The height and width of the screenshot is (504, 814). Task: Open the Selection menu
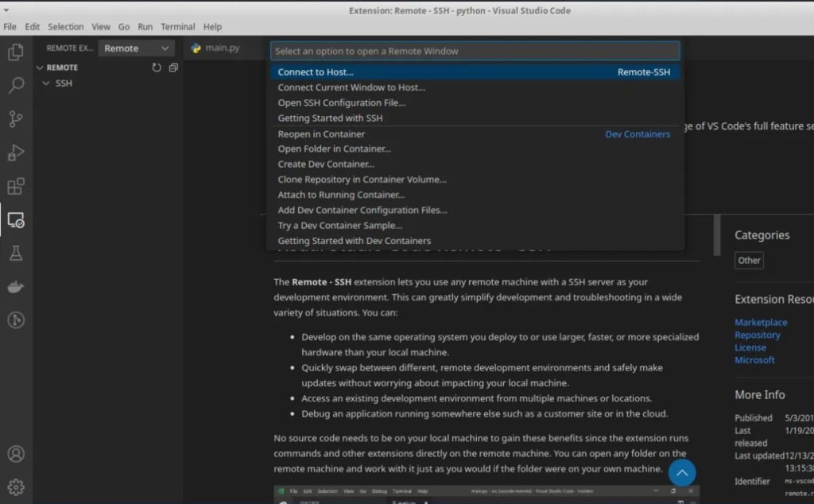(65, 26)
